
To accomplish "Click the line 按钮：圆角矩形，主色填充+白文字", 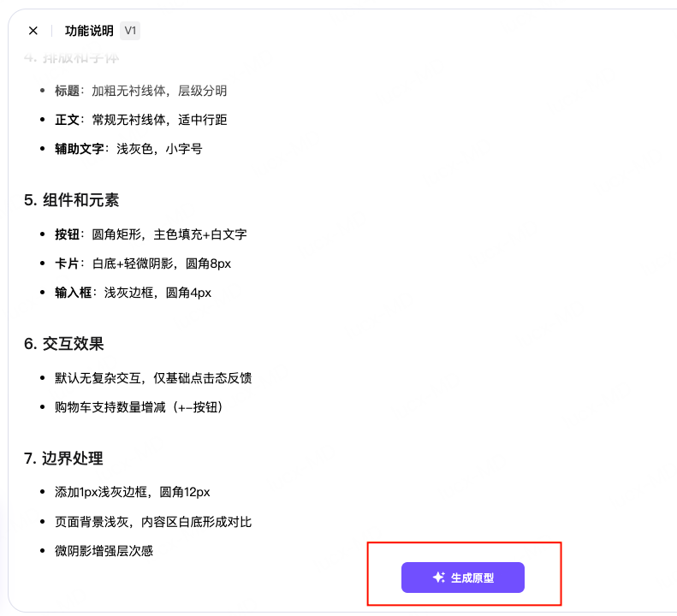I will (151, 234).
